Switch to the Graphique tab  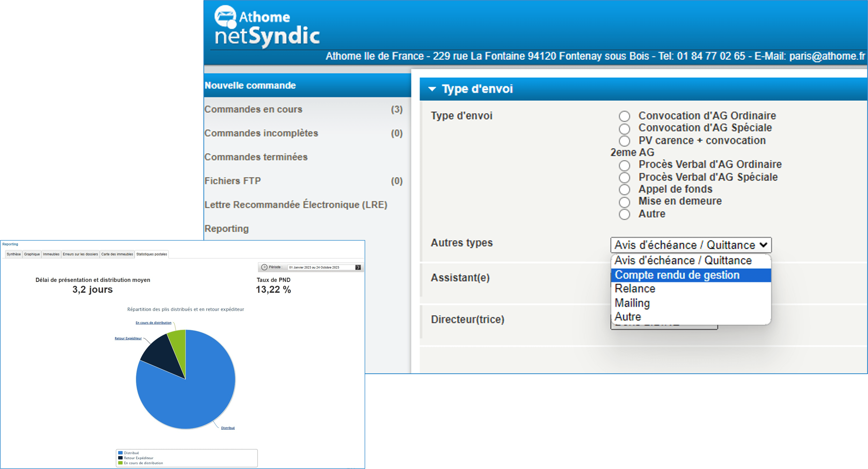32,254
